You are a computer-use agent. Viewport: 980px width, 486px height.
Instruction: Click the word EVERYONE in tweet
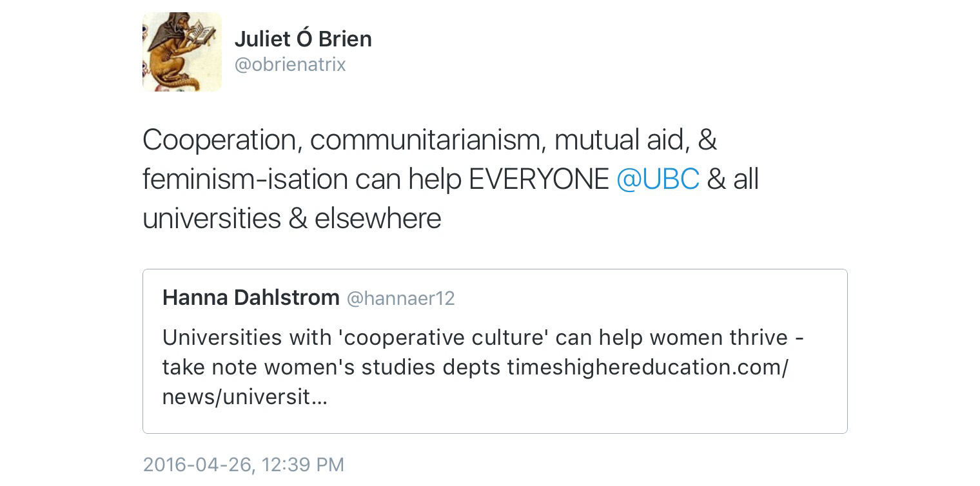coord(538,179)
